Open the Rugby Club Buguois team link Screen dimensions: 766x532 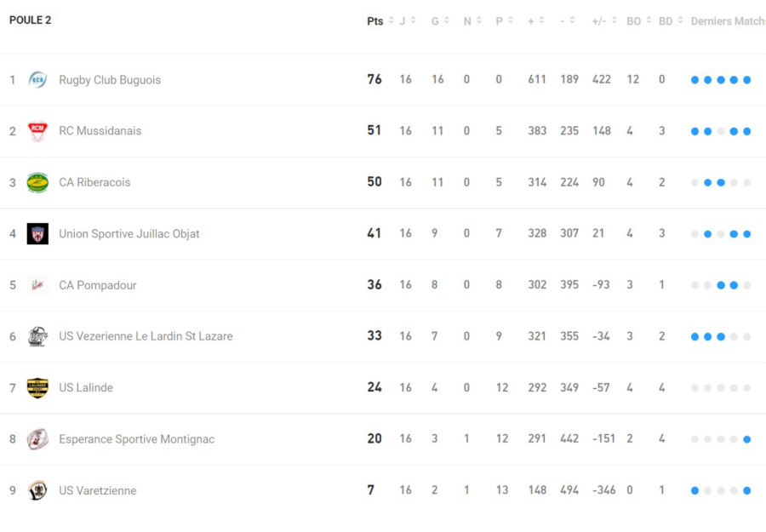pyautogui.click(x=110, y=80)
